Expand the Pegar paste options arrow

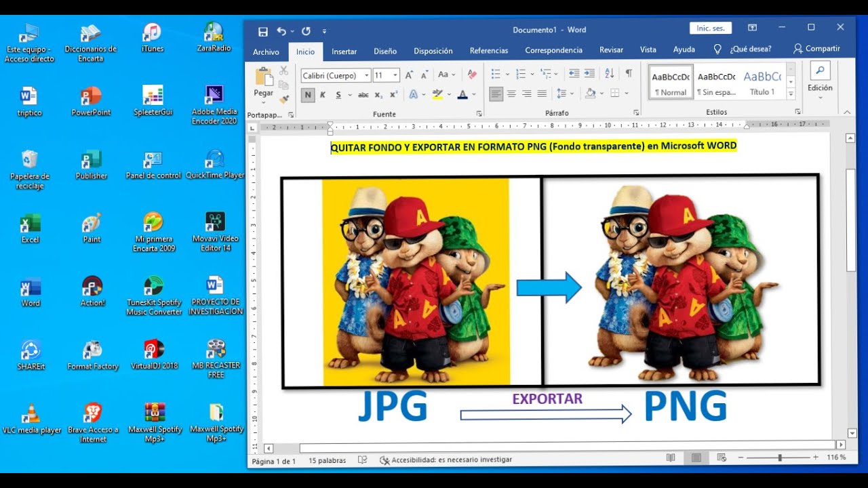[263, 101]
